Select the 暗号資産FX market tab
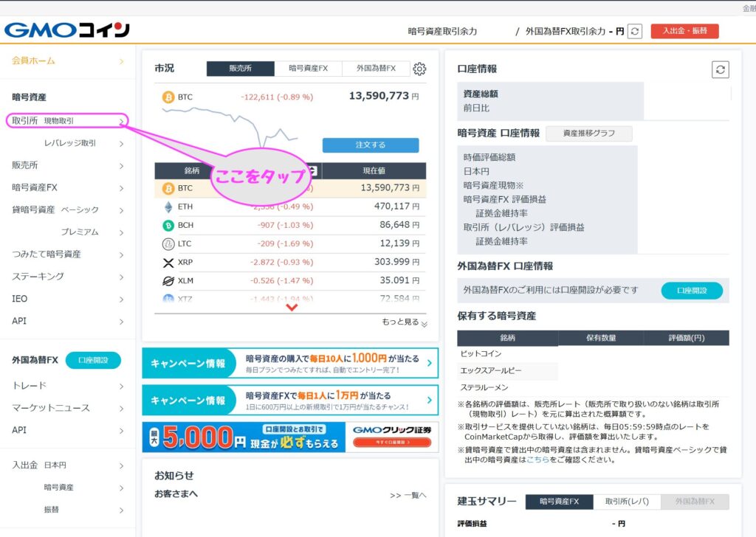 308,69
